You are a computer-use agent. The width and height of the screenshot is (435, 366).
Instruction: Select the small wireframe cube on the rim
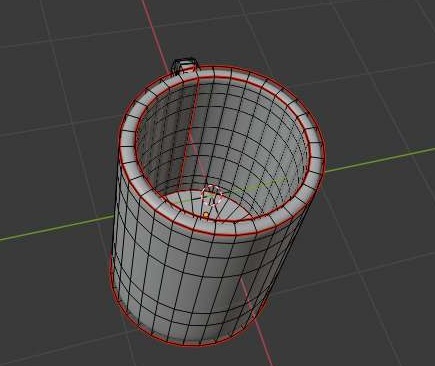click(x=185, y=66)
